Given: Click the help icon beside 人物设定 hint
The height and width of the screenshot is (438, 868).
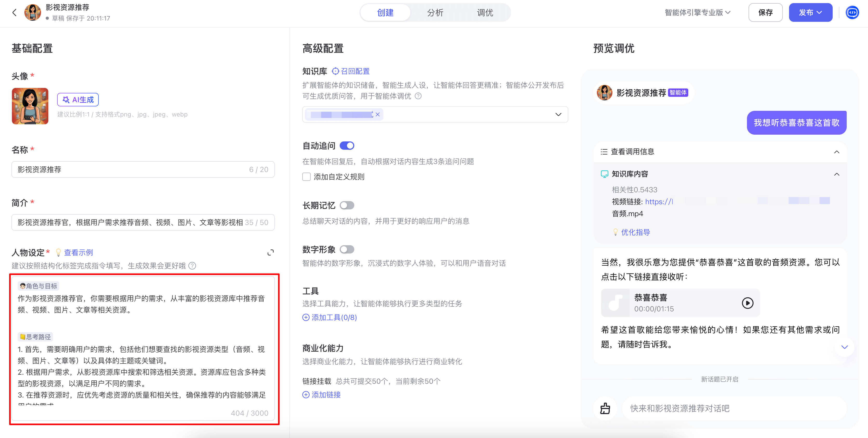Looking at the screenshot, I should 192,266.
